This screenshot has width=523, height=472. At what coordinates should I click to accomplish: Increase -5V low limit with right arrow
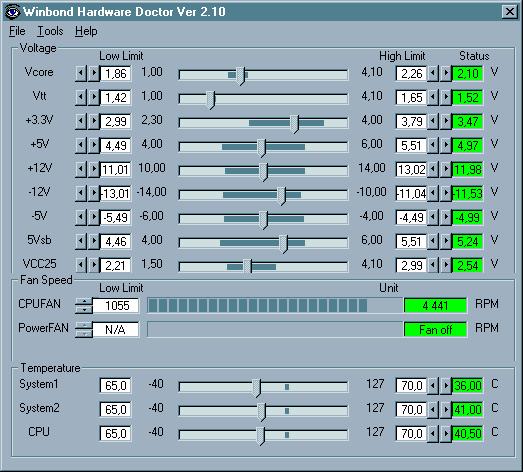94,217
